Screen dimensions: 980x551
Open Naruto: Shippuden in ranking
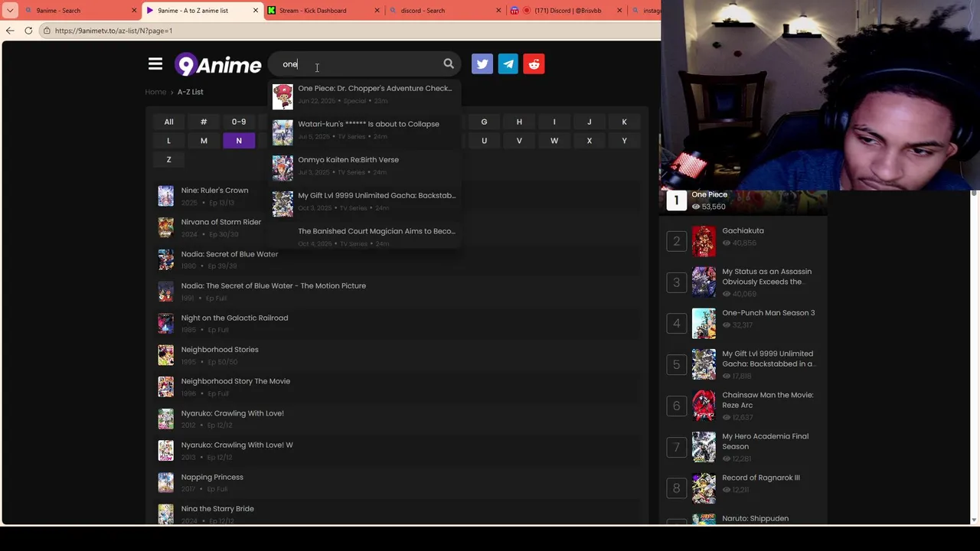(x=755, y=519)
